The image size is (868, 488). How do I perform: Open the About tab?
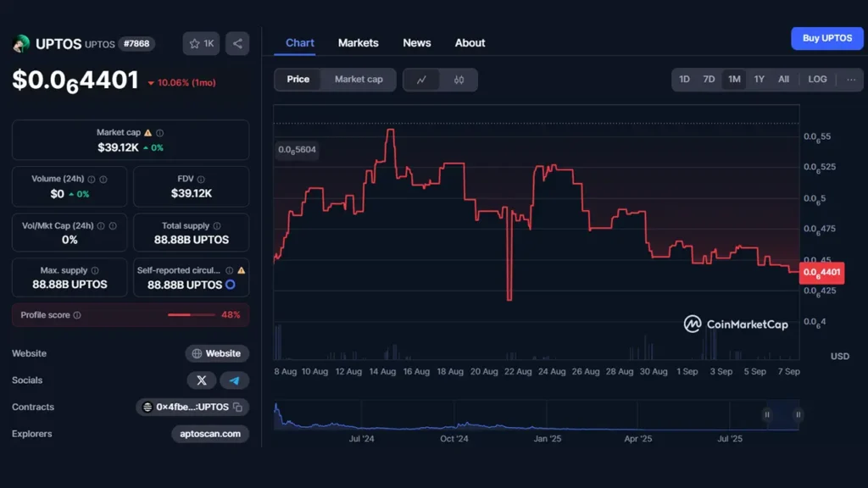click(470, 43)
